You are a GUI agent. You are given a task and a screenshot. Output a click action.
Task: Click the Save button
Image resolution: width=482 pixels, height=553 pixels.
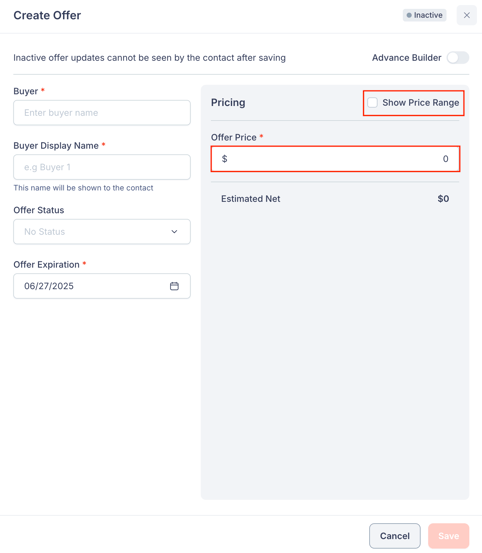[449, 536]
